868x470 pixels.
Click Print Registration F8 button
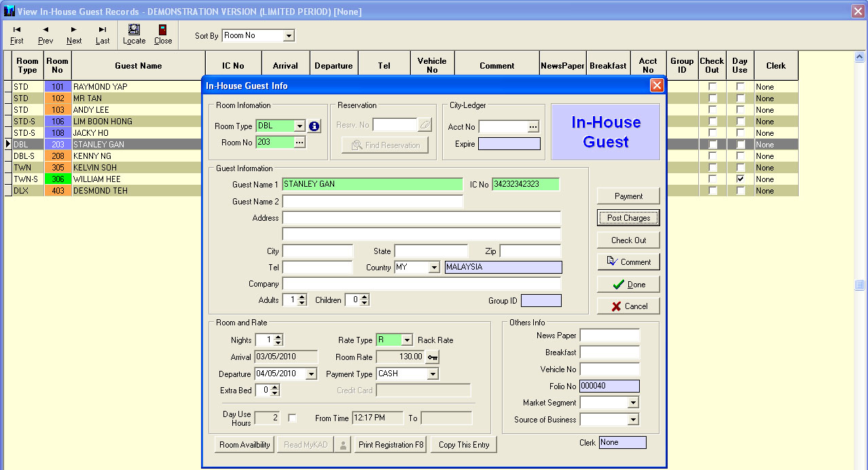tap(391, 445)
